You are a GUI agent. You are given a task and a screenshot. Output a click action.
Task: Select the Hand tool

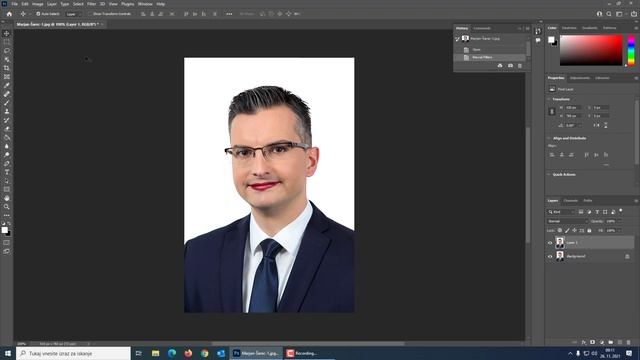[x=7, y=198]
